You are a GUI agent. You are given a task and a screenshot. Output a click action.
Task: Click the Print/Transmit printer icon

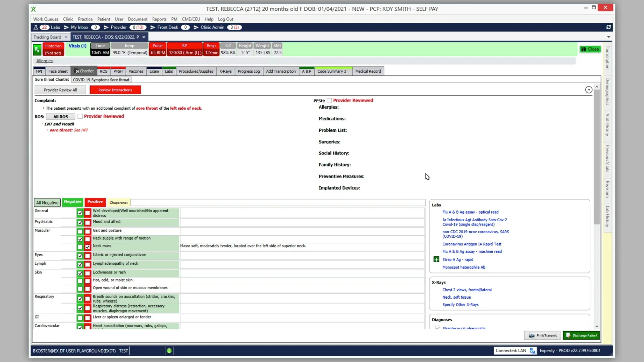tap(532, 335)
